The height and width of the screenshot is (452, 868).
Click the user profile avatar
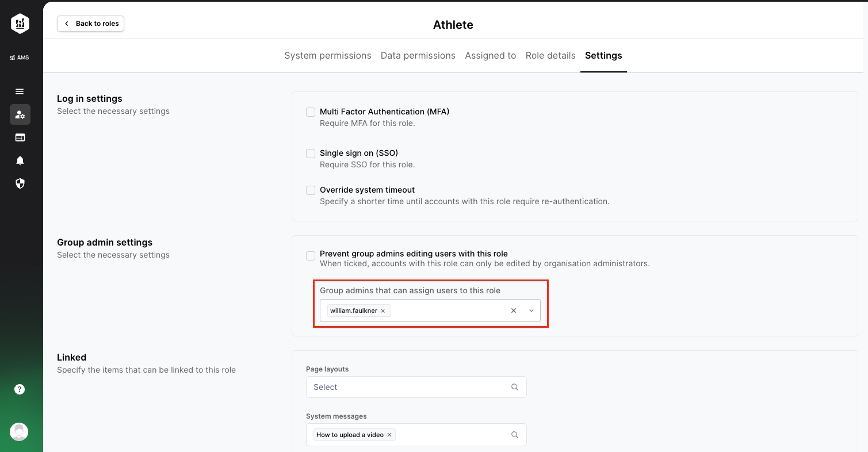[x=19, y=432]
